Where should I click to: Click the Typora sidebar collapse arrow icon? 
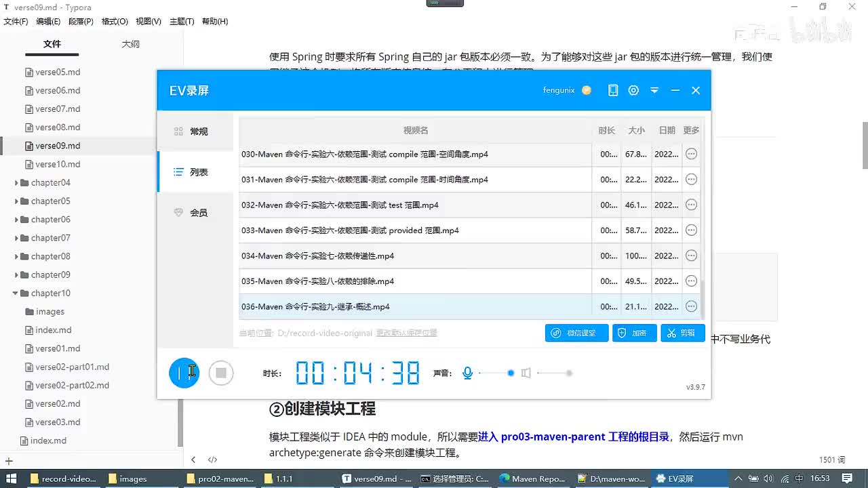tap(193, 460)
